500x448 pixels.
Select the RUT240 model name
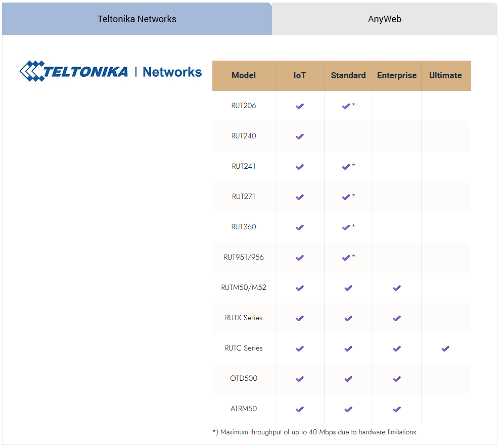point(244,136)
